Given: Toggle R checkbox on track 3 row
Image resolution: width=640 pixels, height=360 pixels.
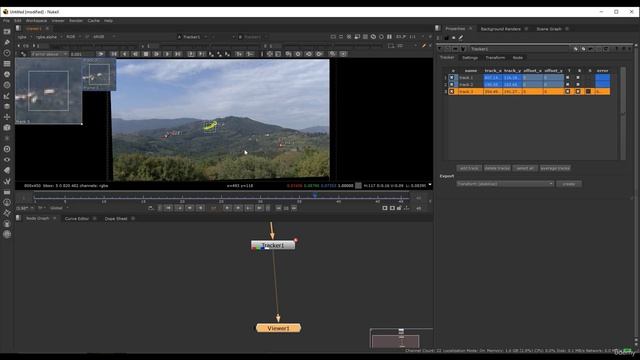Looking at the screenshot, I should (x=578, y=91).
